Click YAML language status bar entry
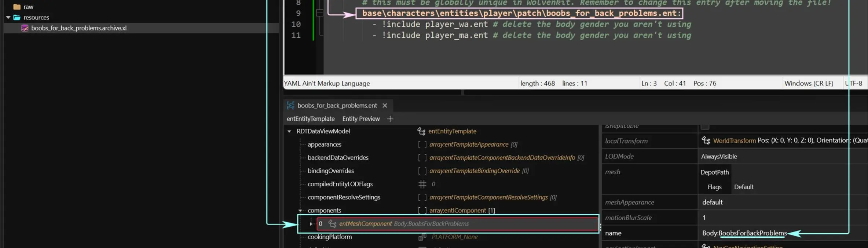Screen dimensions: 868x248 point(327,83)
